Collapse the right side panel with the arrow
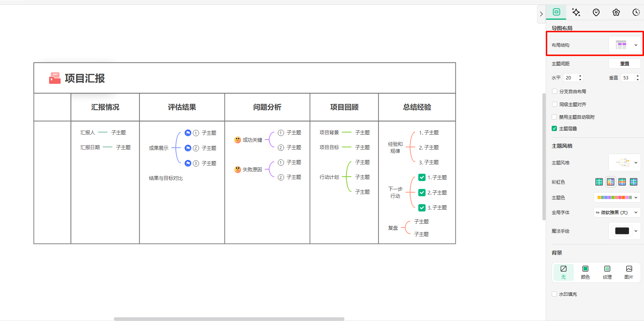644x321 pixels. [541, 14]
